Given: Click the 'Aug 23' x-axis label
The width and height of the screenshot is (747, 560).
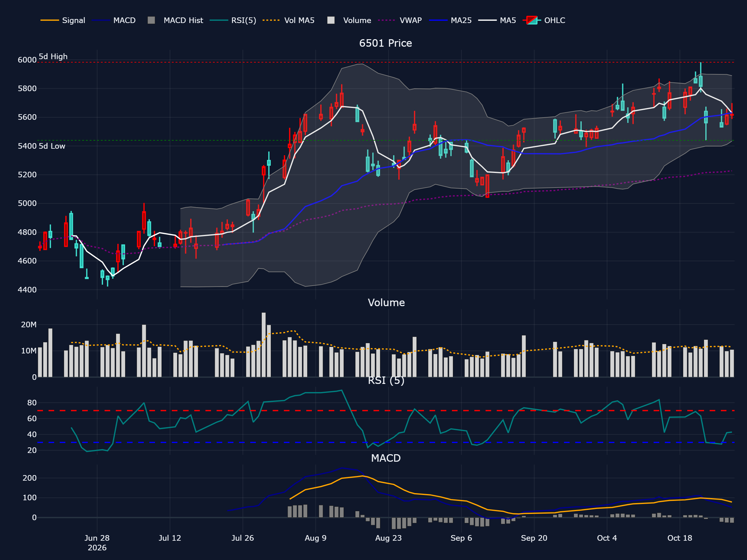Looking at the screenshot, I should pyautogui.click(x=388, y=538).
